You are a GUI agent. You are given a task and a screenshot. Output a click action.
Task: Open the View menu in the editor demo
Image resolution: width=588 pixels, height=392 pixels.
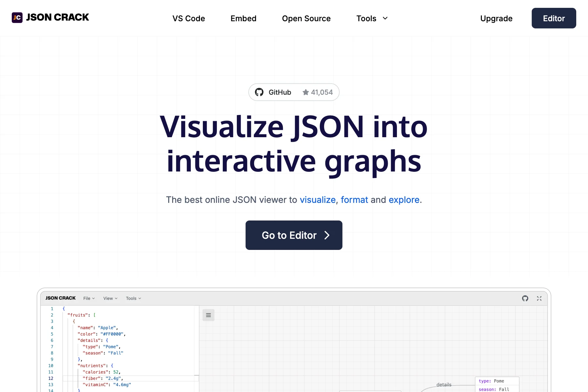(x=110, y=298)
